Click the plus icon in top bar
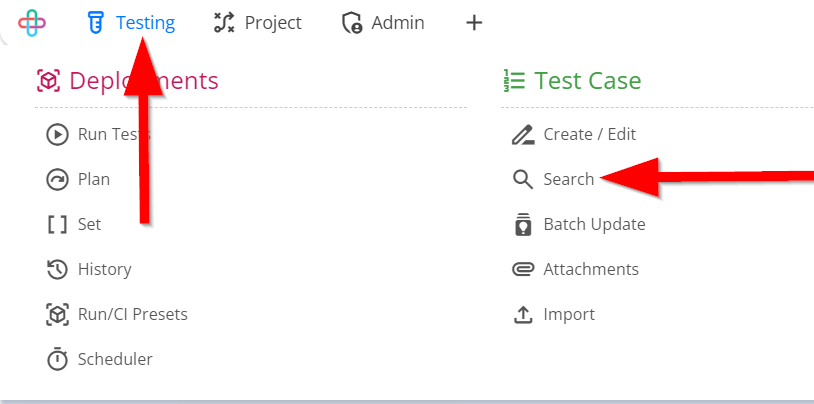The height and width of the screenshot is (404, 814). click(x=474, y=23)
